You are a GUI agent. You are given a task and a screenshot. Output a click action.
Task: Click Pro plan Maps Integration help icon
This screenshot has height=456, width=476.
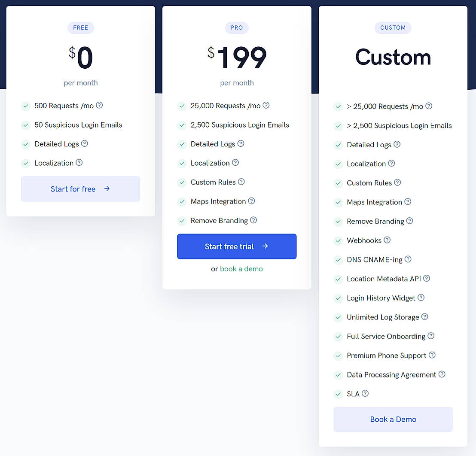pyautogui.click(x=252, y=201)
